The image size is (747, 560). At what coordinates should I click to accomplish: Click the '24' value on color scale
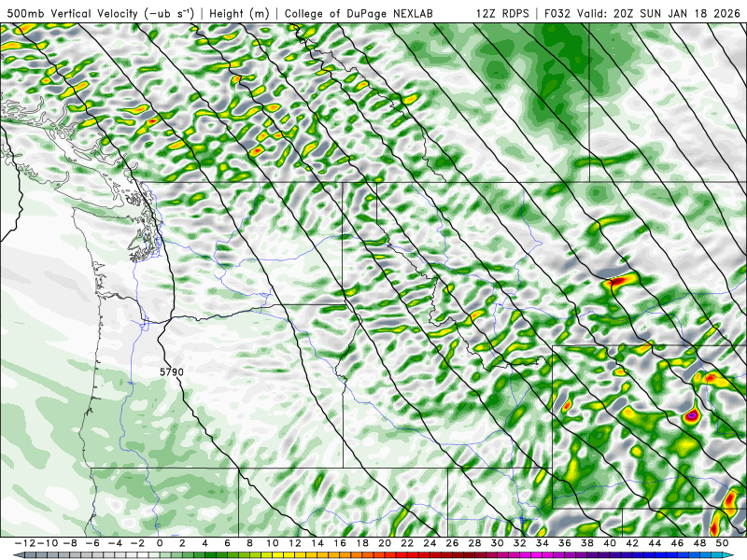430,543
